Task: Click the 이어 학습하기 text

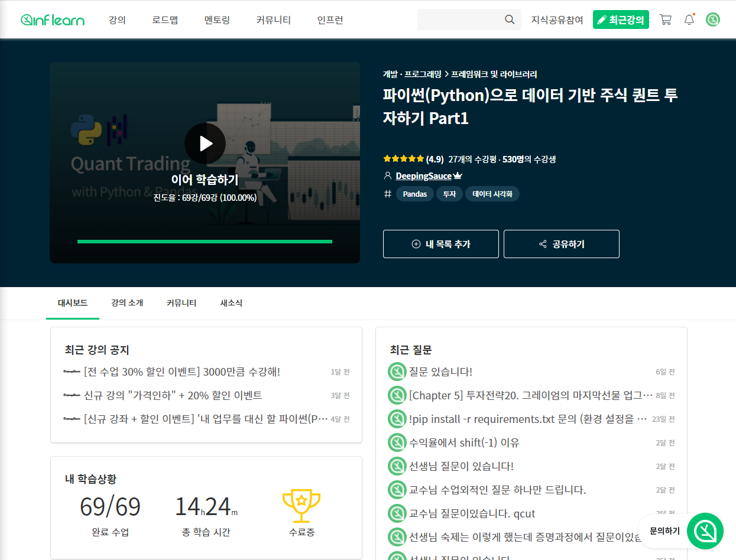Action: click(205, 180)
